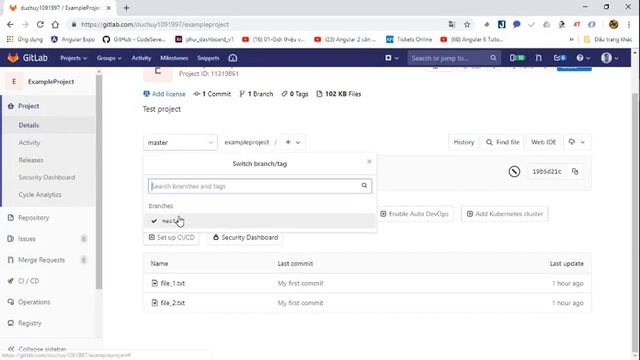Click the Find file button
This screenshot has width=640, height=360.
coord(503,142)
